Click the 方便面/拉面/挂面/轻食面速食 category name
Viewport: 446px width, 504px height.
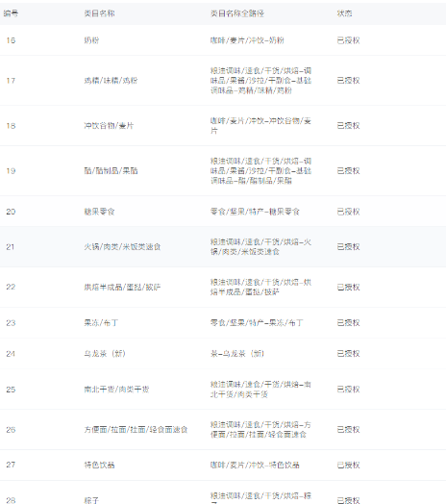136,430
